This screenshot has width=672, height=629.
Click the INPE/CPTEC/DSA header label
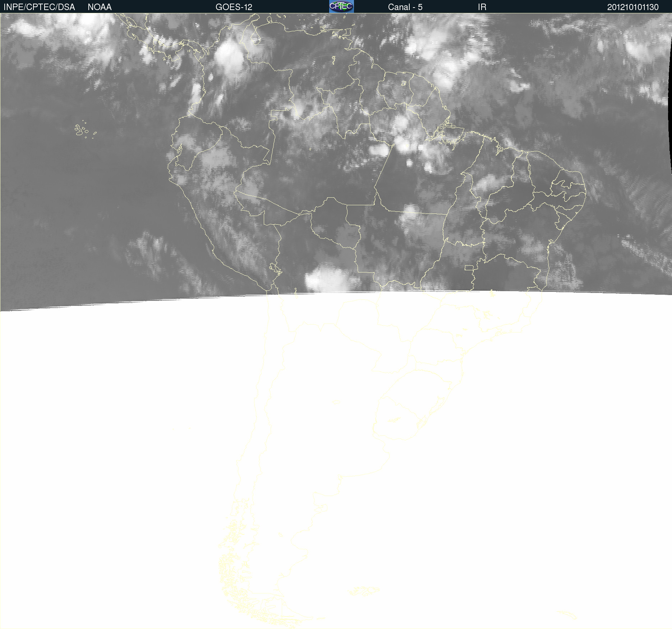click(x=39, y=7)
